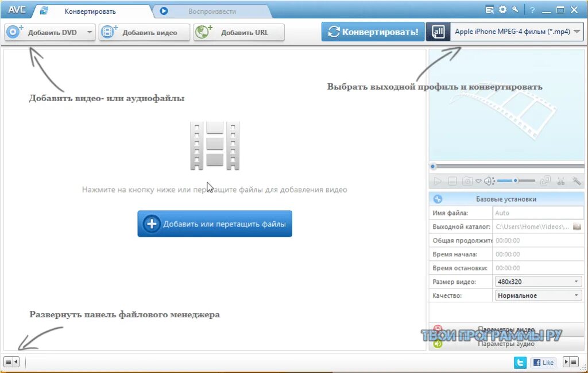Click the video preview area
Screen dimensions: 588x373
click(506, 105)
